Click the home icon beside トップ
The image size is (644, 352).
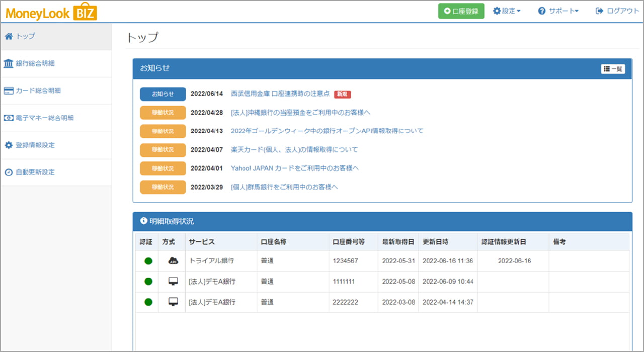pyautogui.click(x=9, y=36)
